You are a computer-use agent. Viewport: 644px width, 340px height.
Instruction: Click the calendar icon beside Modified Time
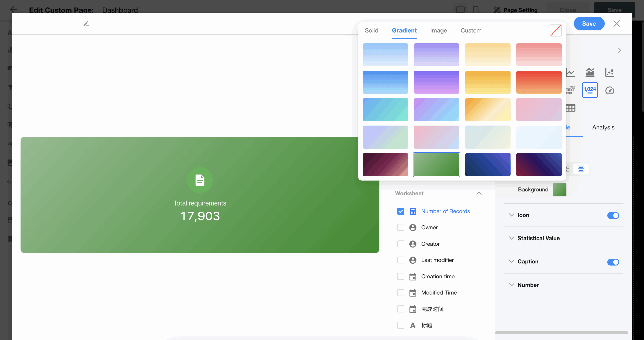(413, 293)
